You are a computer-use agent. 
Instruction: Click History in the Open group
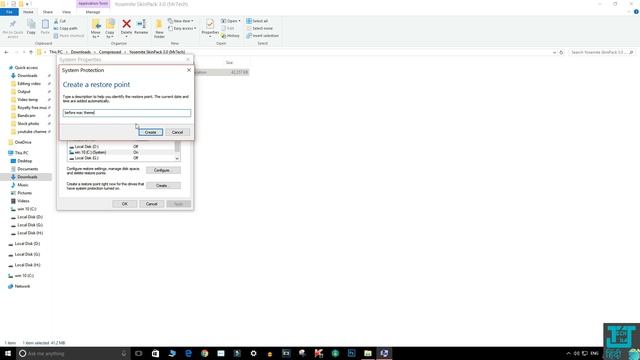[x=230, y=36]
